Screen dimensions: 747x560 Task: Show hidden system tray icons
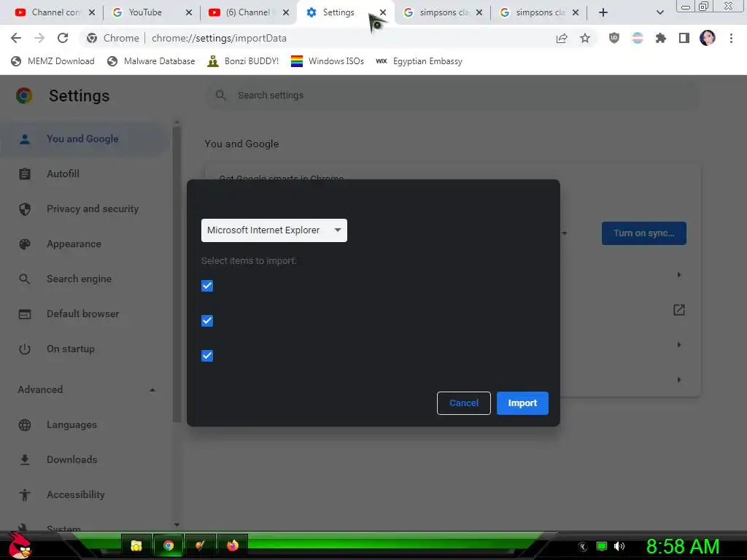(583, 547)
